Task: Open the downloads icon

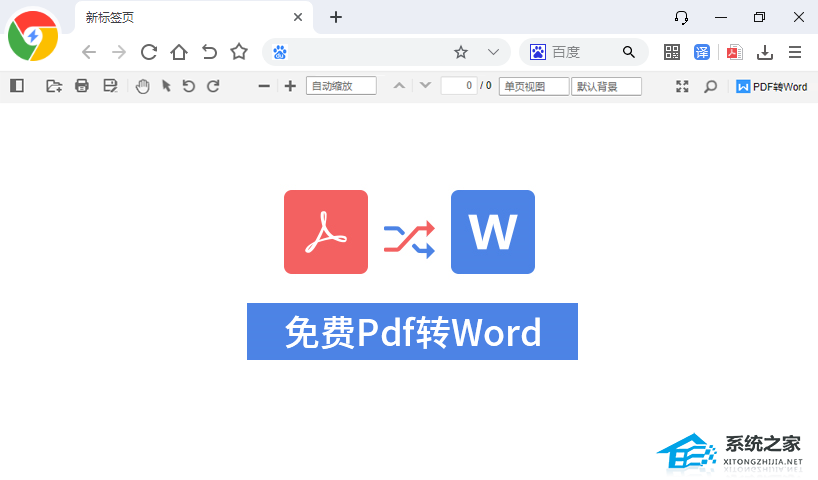Action: pyautogui.click(x=765, y=52)
